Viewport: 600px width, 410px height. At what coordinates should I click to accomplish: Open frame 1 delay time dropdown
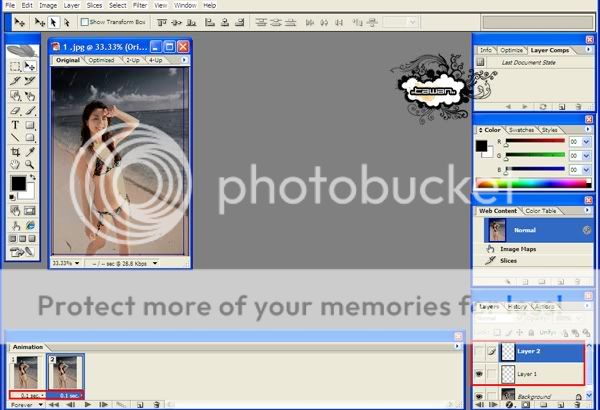[25, 395]
